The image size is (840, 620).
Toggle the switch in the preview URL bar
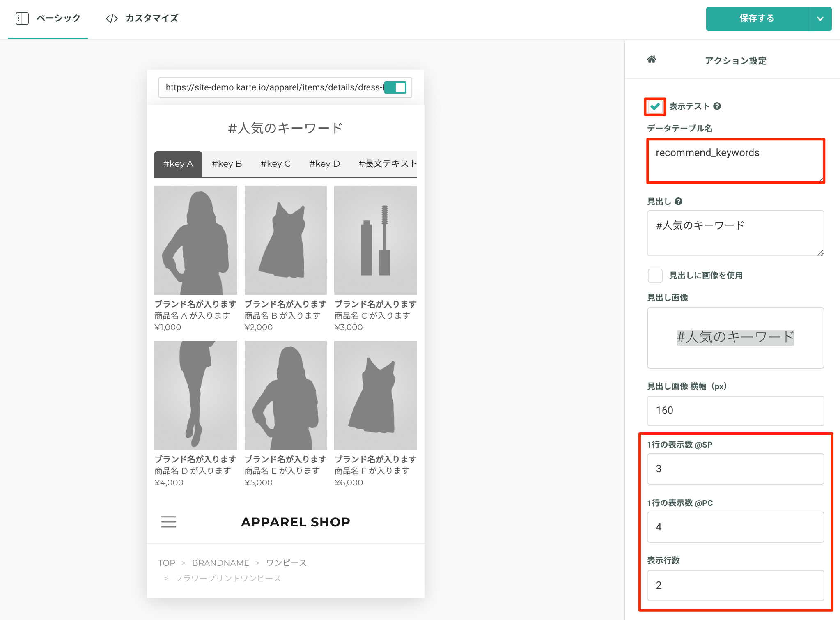[x=395, y=87]
